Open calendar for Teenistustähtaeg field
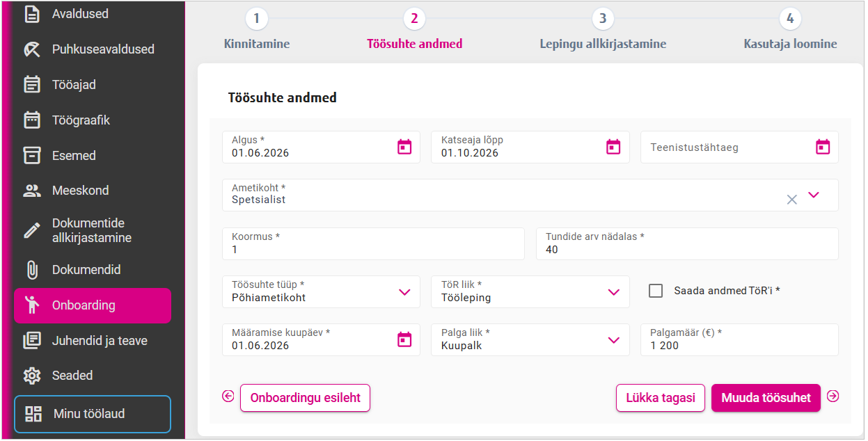The image size is (868, 441). coord(823,147)
